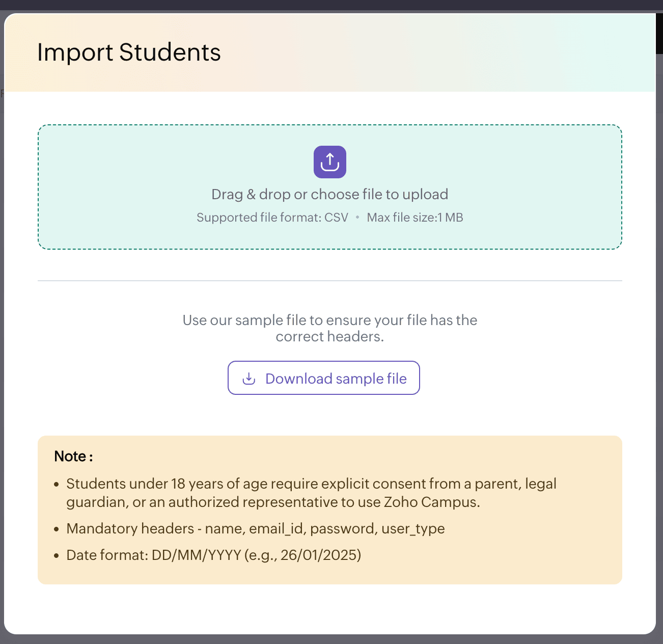Viewport: 663px width, 644px height.
Task: Click the bullet point before 'Mandatory headers'
Action: [x=57, y=529]
